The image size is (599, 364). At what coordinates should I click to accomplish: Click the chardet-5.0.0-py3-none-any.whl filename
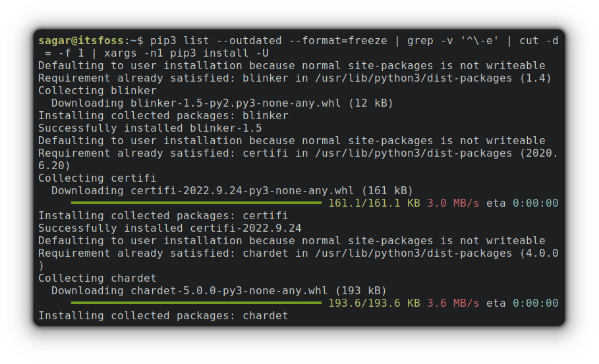(x=231, y=291)
